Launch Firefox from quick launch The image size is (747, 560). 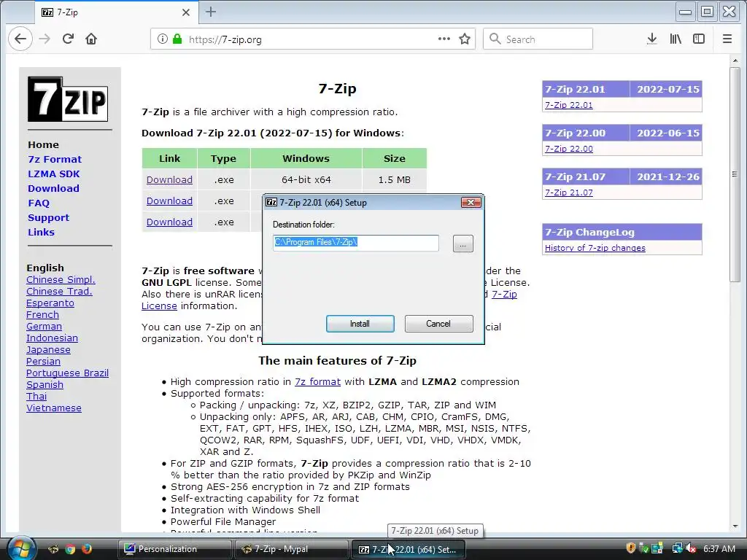coord(86,549)
